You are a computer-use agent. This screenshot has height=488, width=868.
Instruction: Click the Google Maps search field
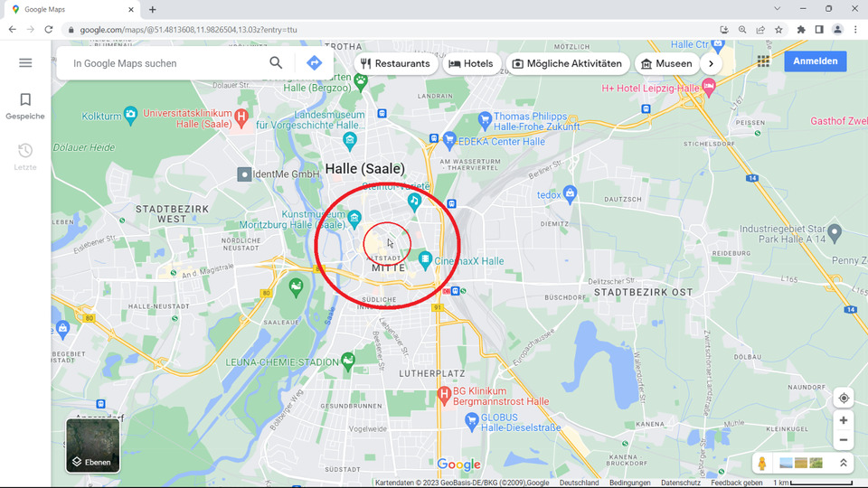click(167, 63)
